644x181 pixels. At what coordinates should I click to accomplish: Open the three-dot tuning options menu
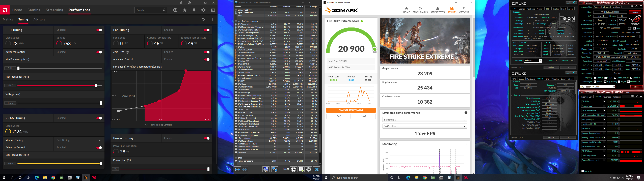(x=213, y=19)
